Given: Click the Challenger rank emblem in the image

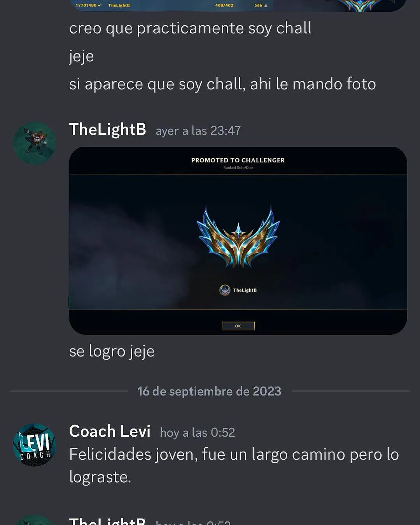Looking at the screenshot, I should pyautogui.click(x=238, y=238).
